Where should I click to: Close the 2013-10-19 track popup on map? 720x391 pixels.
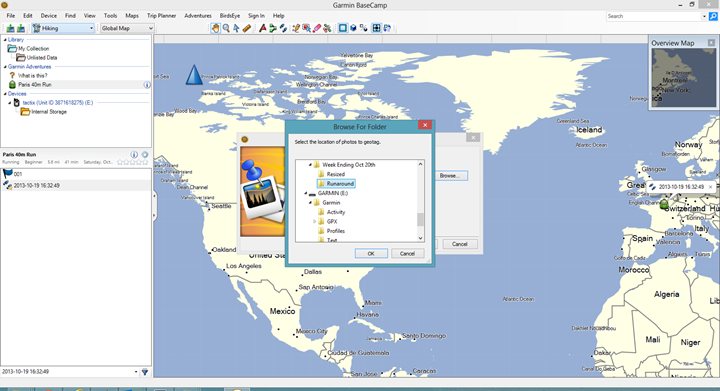coord(710,187)
